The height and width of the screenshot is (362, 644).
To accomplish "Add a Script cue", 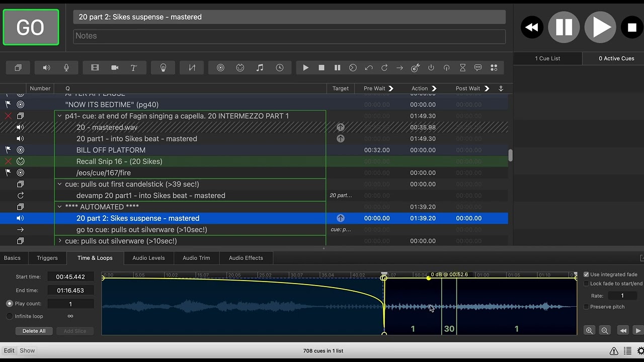I will tap(494, 68).
